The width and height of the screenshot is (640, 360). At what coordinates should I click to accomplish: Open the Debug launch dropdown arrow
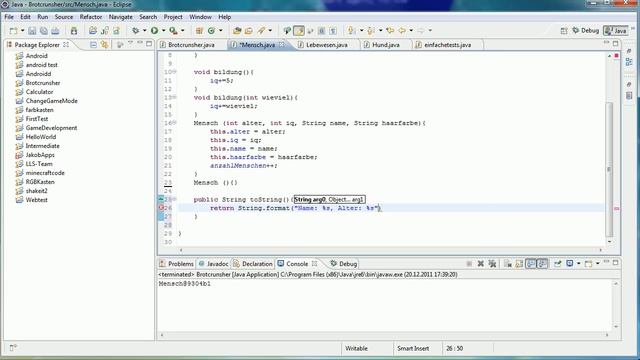144,31
